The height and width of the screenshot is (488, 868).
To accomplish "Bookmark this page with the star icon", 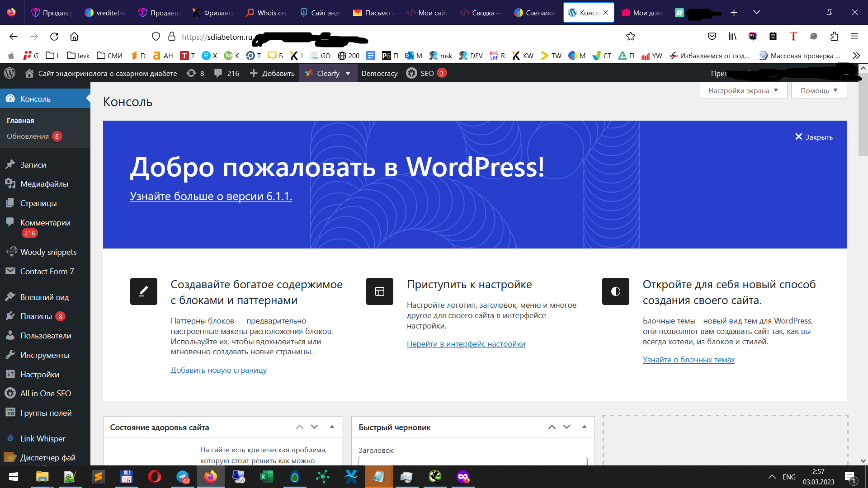I will pyautogui.click(x=631, y=37).
